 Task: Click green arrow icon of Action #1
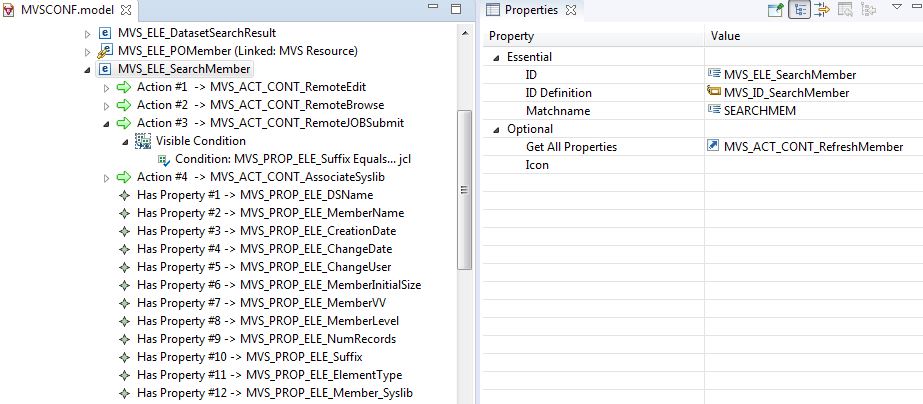point(124,87)
